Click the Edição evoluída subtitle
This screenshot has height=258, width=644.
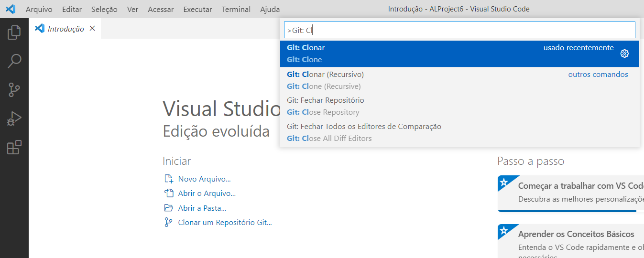(x=216, y=131)
